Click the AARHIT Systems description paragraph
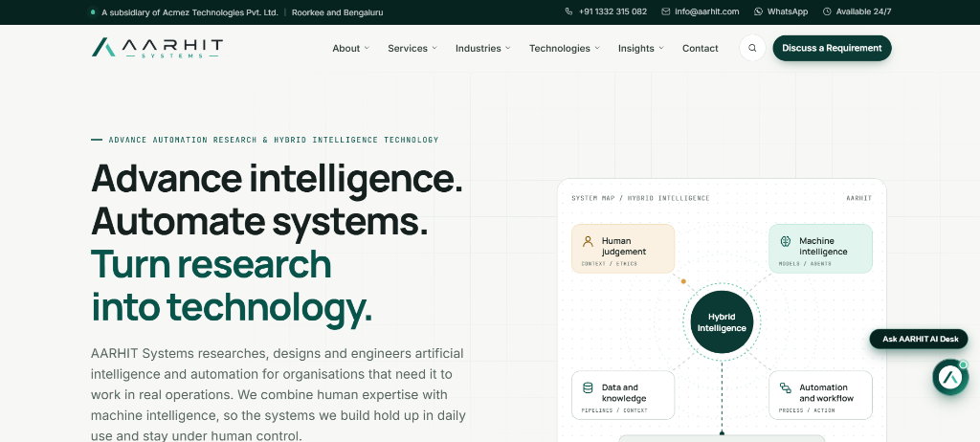 pos(278,394)
